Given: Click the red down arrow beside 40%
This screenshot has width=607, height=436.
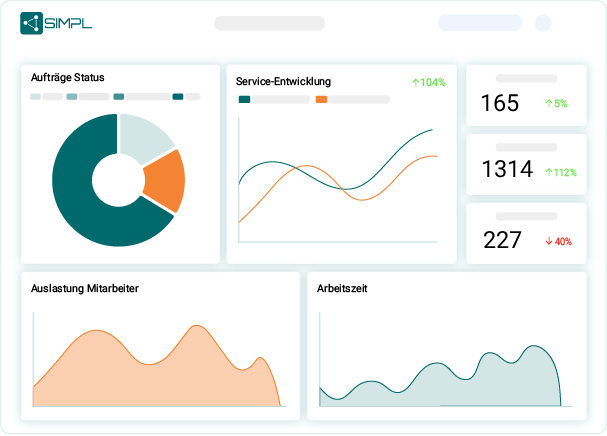Looking at the screenshot, I should click(548, 241).
